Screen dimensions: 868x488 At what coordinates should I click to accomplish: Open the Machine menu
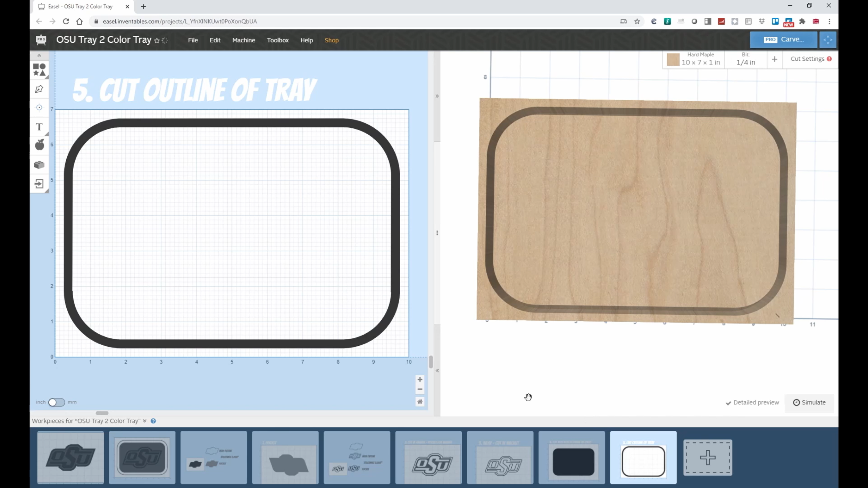[x=243, y=40]
